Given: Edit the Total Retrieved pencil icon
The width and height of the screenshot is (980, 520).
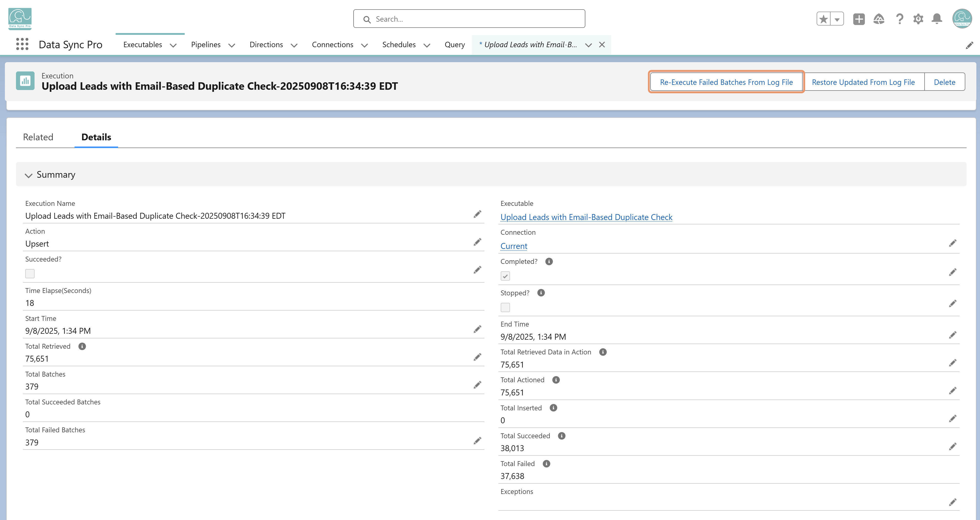Looking at the screenshot, I should (477, 357).
